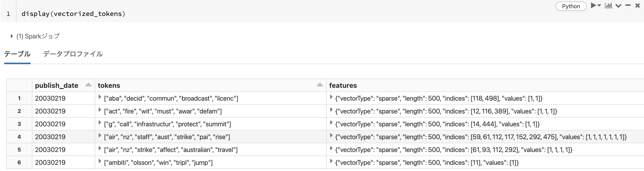Expand features vector in row 2
644x171 pixels.
tap(331, 110)
